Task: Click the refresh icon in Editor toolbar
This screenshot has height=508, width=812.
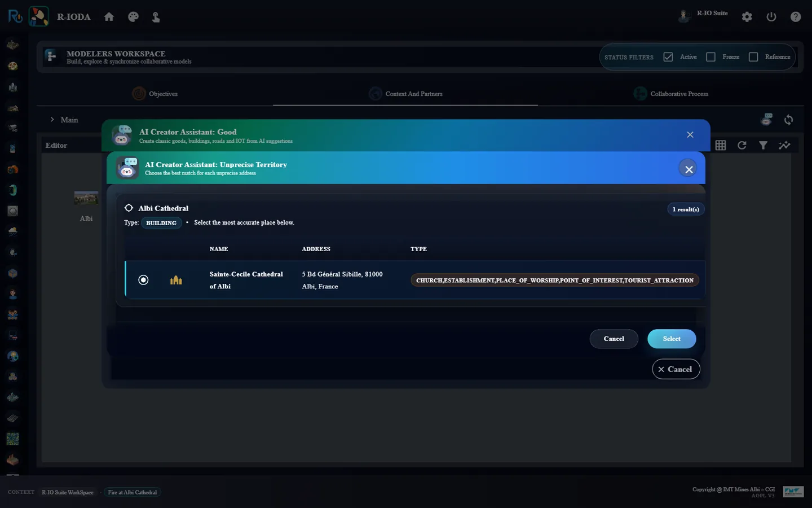Action: click(742, 146)
